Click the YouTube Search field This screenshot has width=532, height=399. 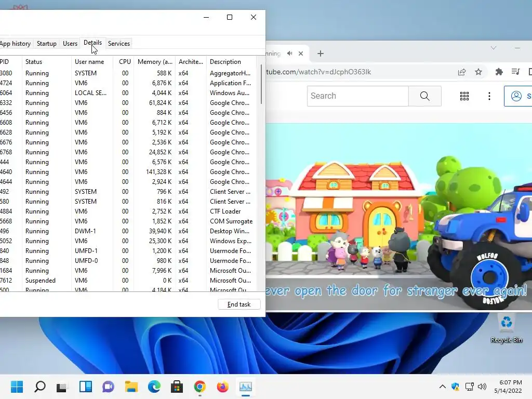click(357, 96)
